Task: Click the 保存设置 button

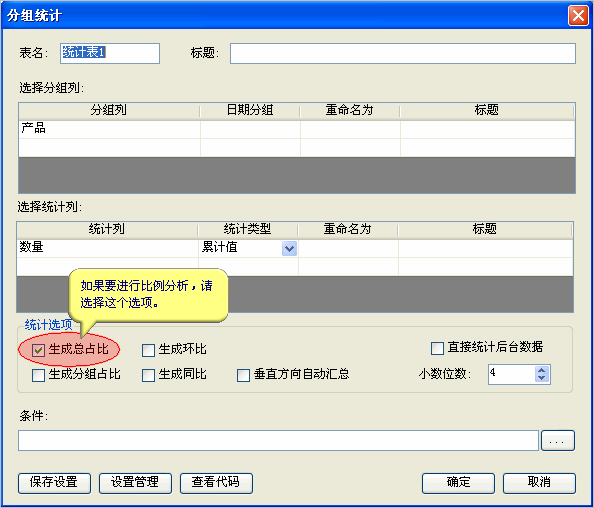Action: 54,483
